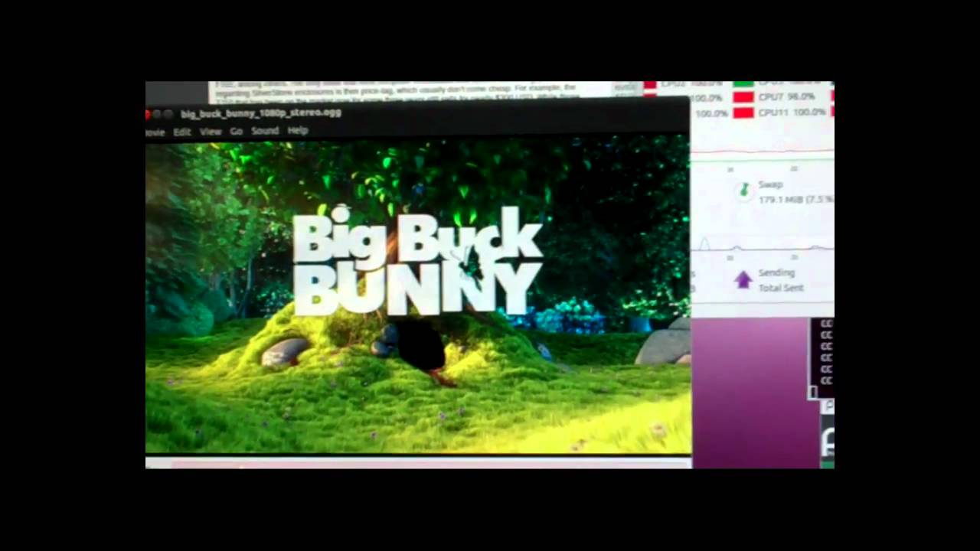This screenshot has height=551, width=980.
Task: Click the CPU7 red color swatch
Action: pyautogui.click(x=743, y=98)
